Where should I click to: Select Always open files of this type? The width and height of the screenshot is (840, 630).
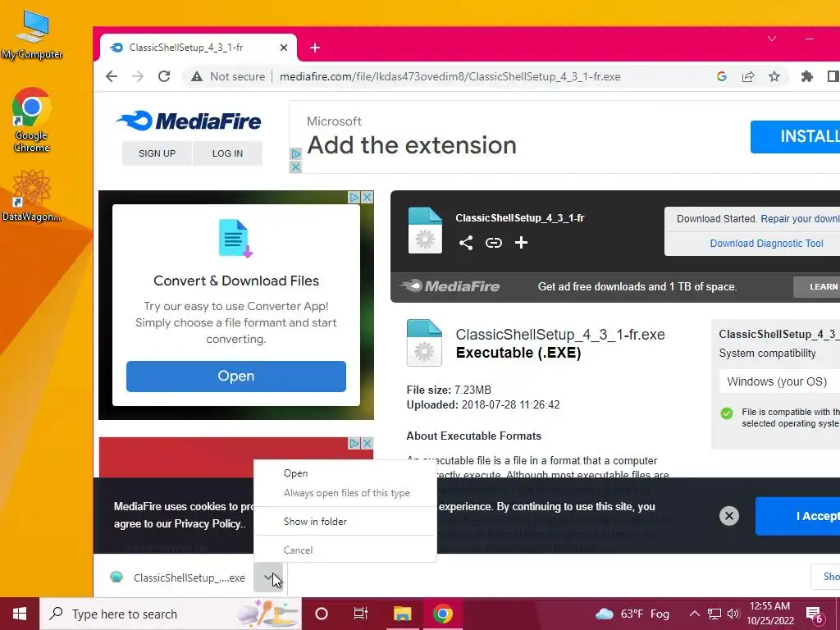347,493
